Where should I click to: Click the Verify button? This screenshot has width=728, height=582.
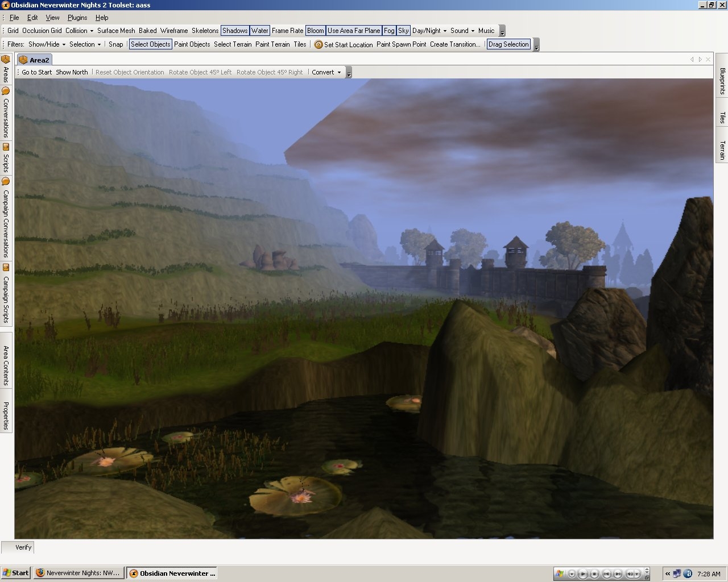point(23,547)
